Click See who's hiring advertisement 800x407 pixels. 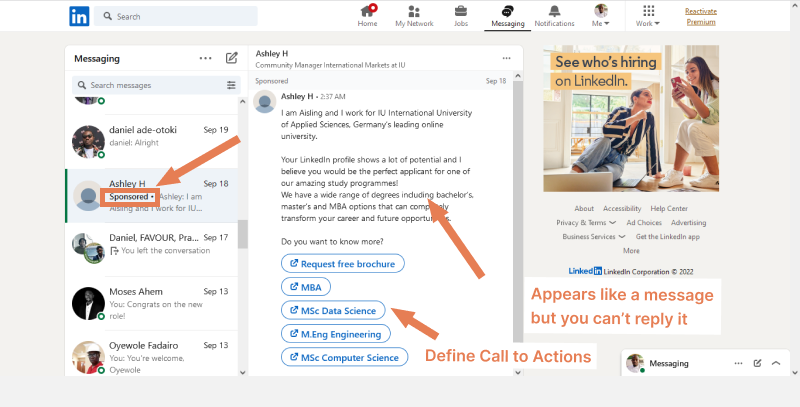coord(631,118)
